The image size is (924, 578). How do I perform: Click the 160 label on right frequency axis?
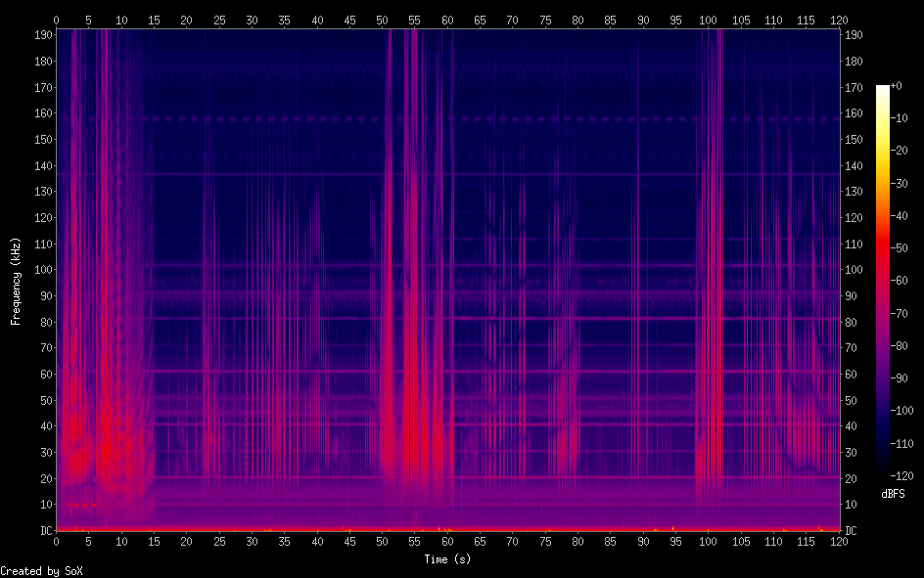coord(854,113)
